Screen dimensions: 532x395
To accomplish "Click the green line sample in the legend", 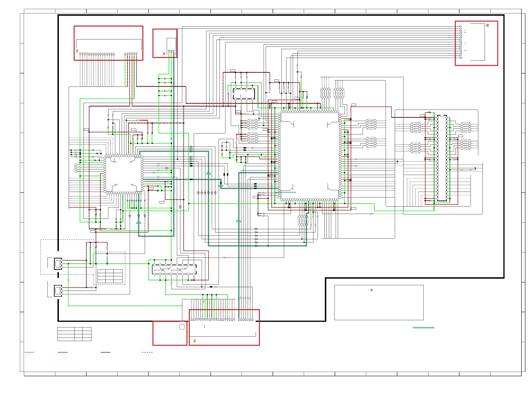I will [x=29, y=352].
